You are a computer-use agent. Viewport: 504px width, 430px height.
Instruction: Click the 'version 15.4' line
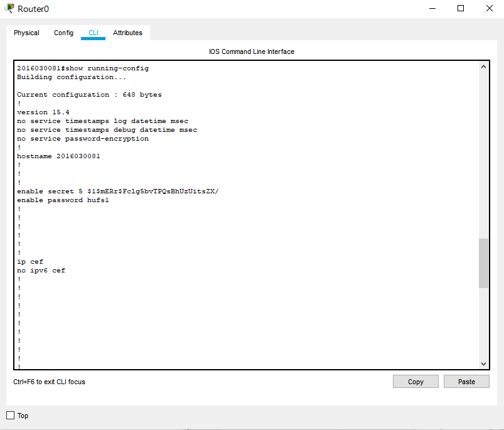[x=43, y=112]
